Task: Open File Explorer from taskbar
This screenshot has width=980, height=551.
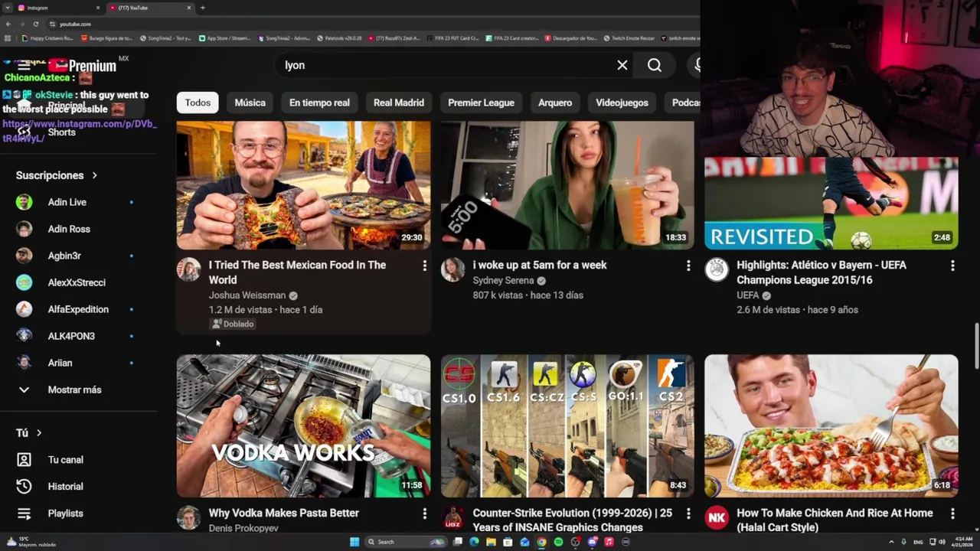Action: 491,542
